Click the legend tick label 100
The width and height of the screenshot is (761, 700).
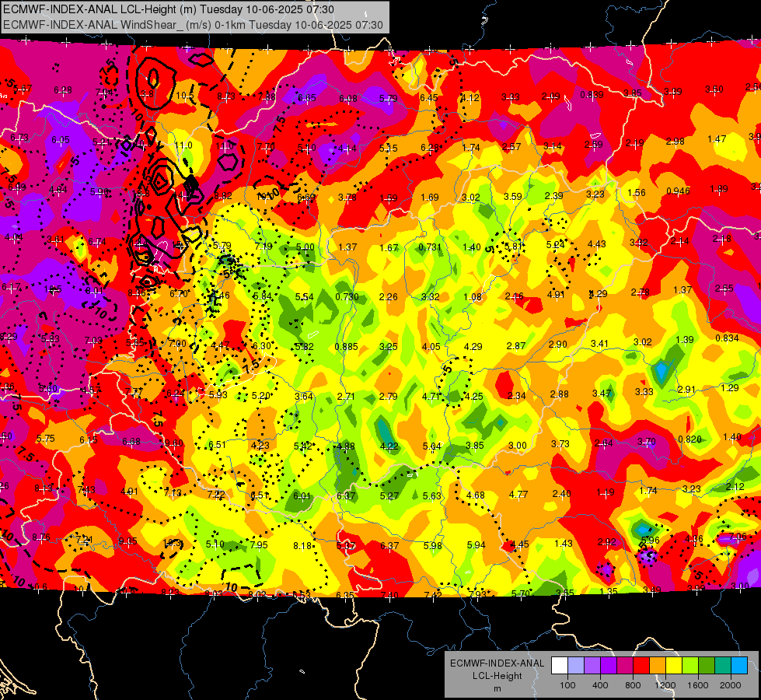click(x=567, y=685)
